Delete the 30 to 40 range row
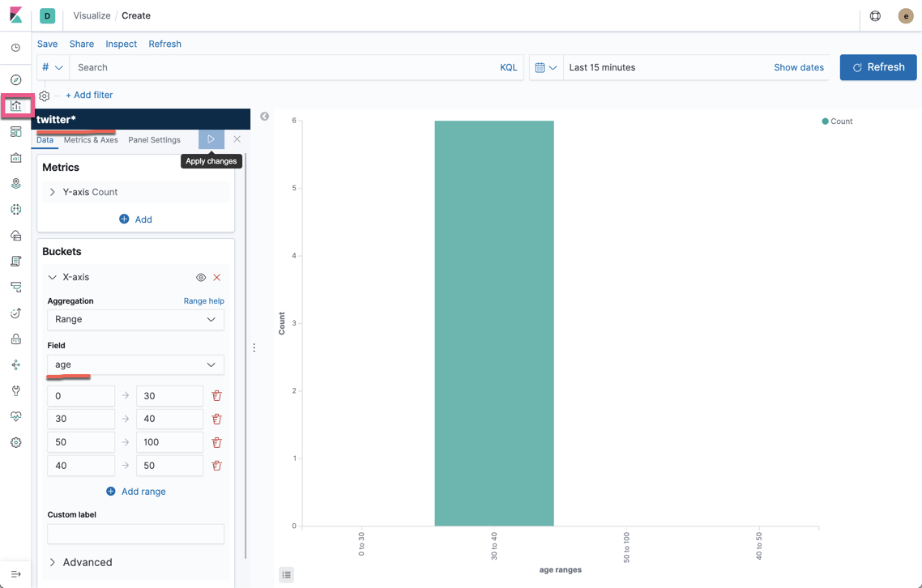The image size is (922, 588). coord(216,419)
